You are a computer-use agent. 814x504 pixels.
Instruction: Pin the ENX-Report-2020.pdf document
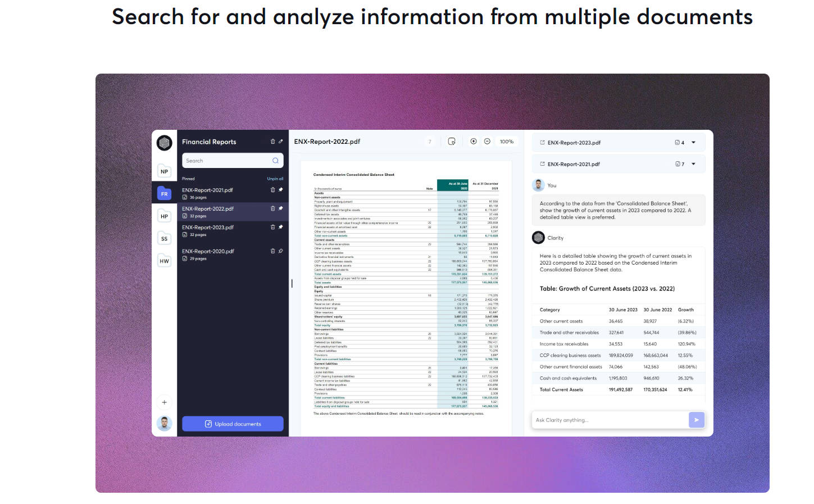pyautogui.click(x=280, y=251)
